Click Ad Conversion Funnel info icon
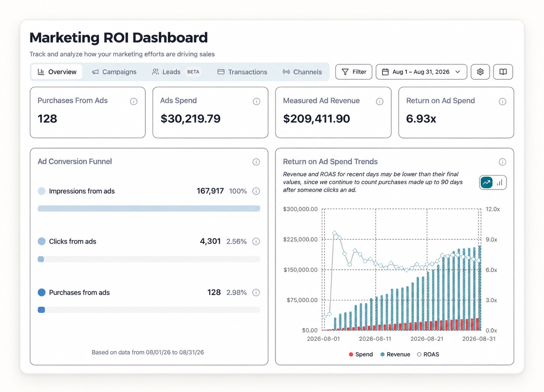This screenshot has height=392, width=544. tap(256, 162)
